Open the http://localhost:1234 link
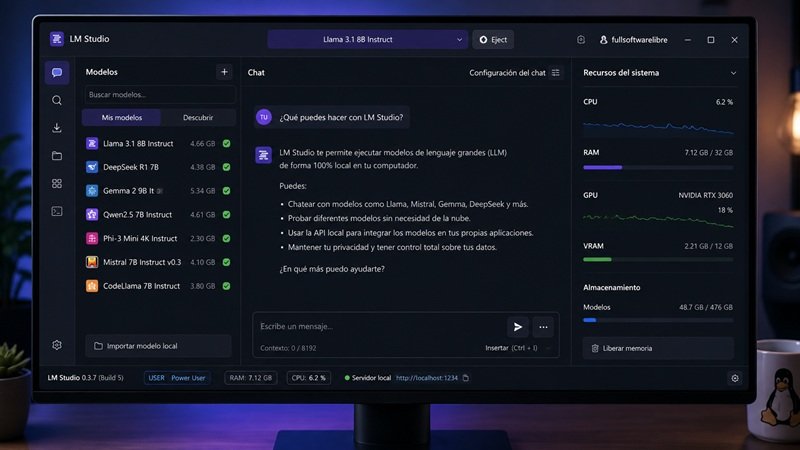Viewport: 800px width, 450px height. click(x=427, y=378)
